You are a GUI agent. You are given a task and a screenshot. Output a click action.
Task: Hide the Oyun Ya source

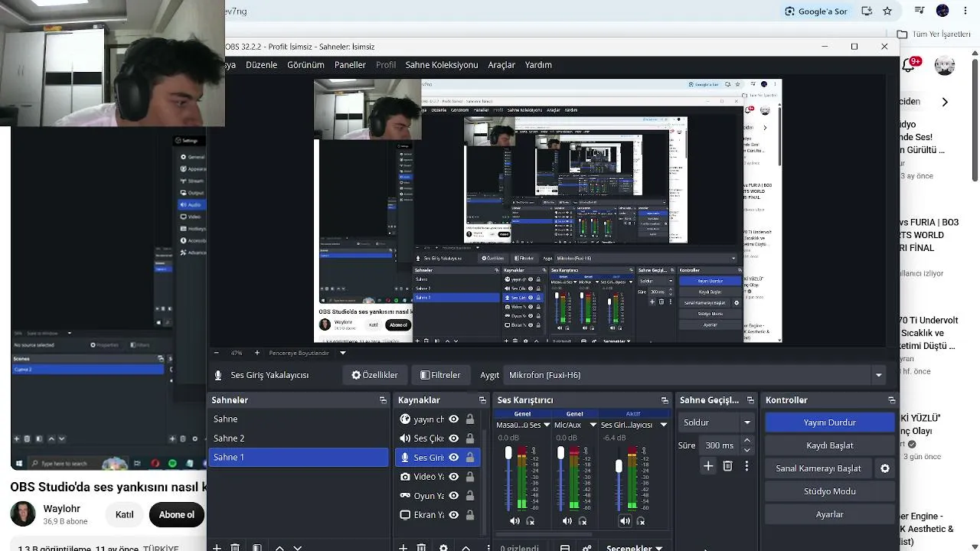(x=453, y=496)
